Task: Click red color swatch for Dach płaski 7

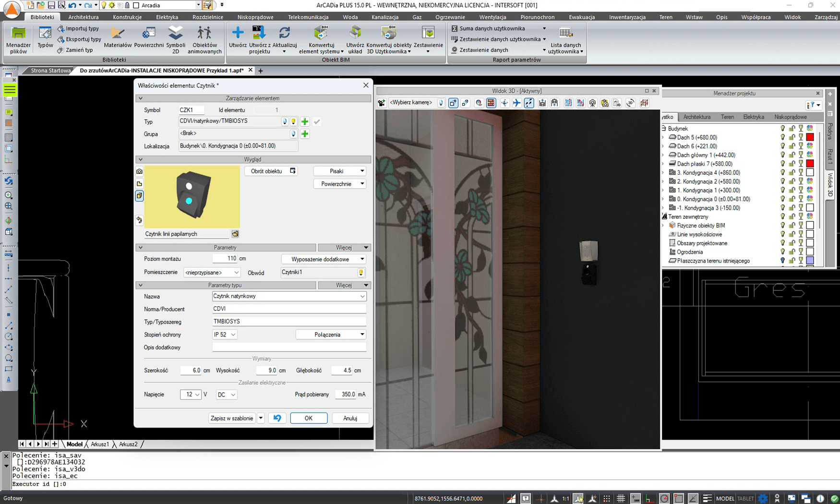Action: click(810, 164)
